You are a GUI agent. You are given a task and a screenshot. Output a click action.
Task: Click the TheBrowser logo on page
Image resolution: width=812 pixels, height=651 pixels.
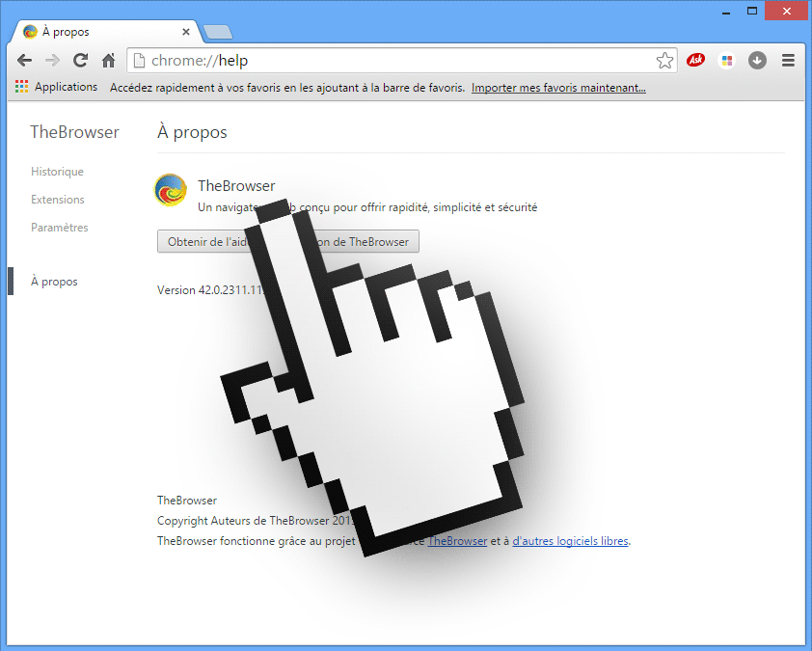(x=171, y=190)
